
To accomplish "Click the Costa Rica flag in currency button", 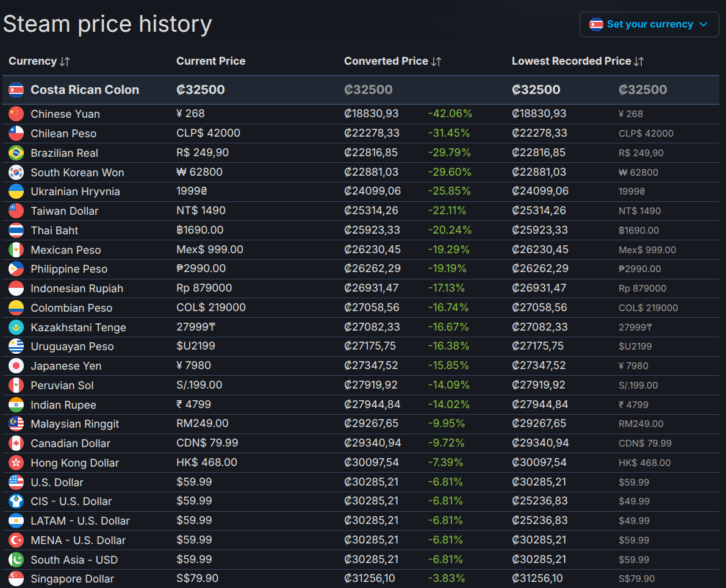I will [596, 24].
